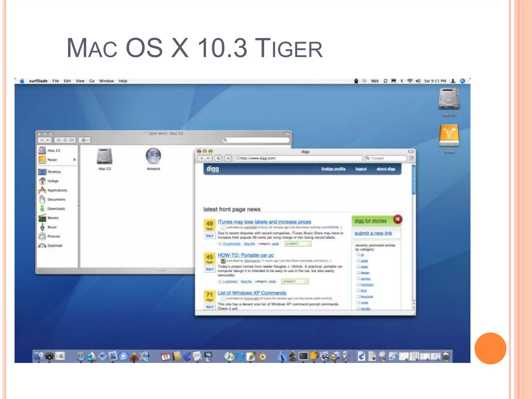Click the Finder window search field
Viewport: 532px width, 399px height.
pos(256,140)
